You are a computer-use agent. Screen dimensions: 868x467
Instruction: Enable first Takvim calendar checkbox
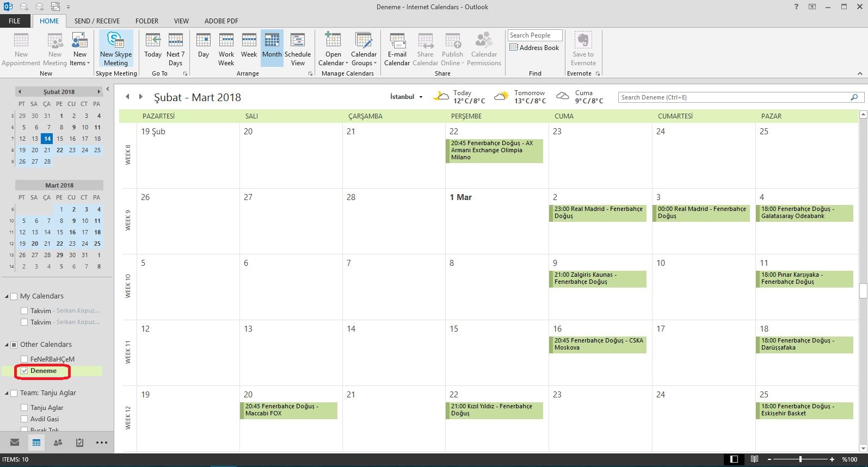24,311
